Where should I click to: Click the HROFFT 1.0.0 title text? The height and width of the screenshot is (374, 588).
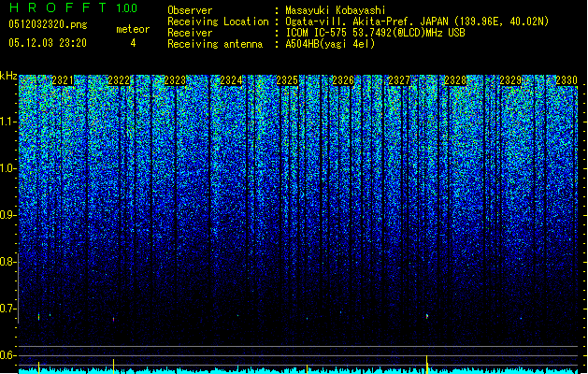pos(73,7)
